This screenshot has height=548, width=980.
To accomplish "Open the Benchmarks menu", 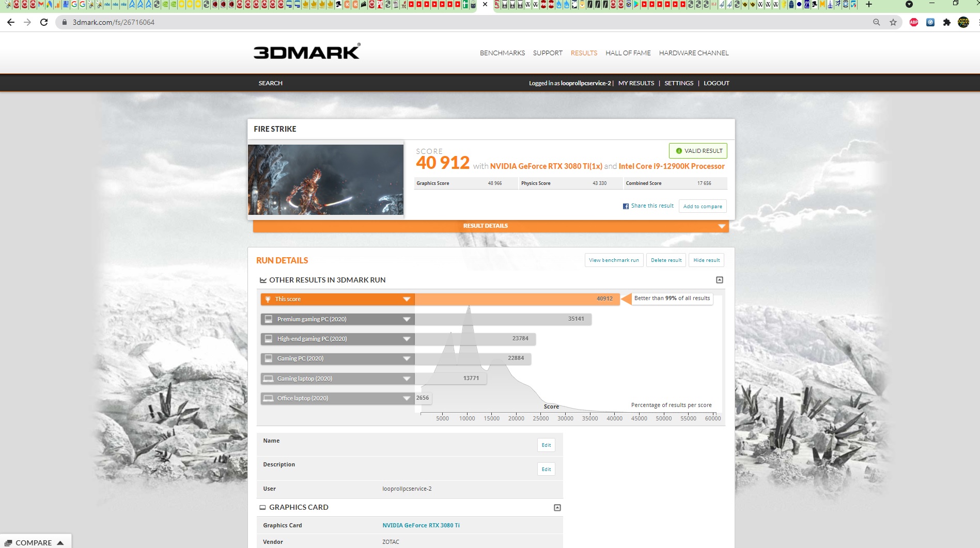I will [502, 53].
